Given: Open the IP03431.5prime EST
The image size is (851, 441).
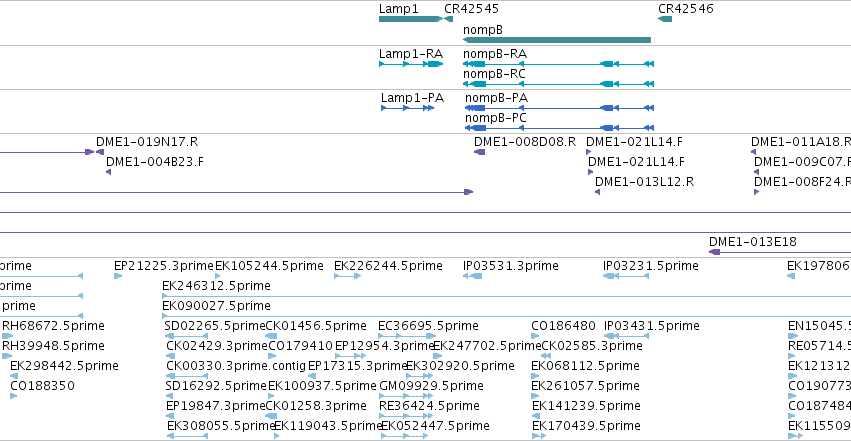Looking at the screenshot, I should [626, 336].
